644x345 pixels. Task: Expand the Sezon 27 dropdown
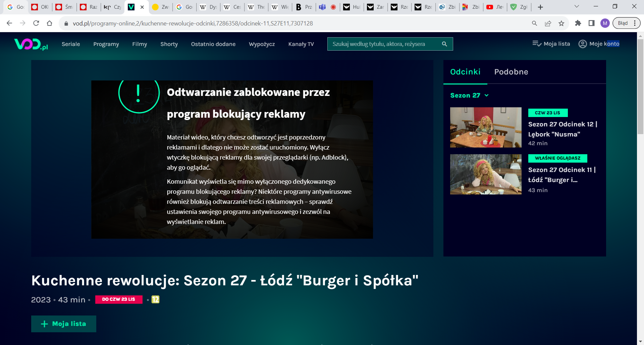click(469, 95)
